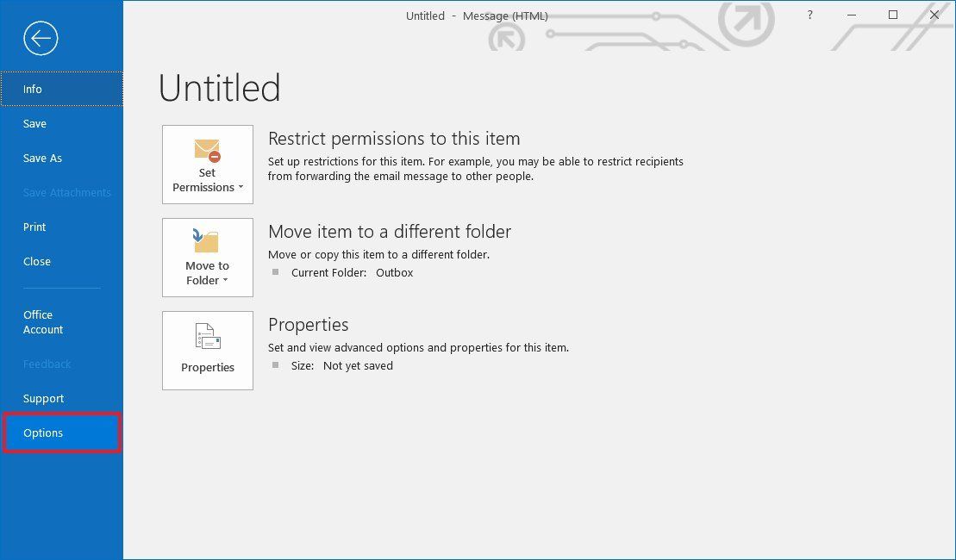The image size is (956, 560).
Task: Close the Untitled message window
Action: pos(934,16)
